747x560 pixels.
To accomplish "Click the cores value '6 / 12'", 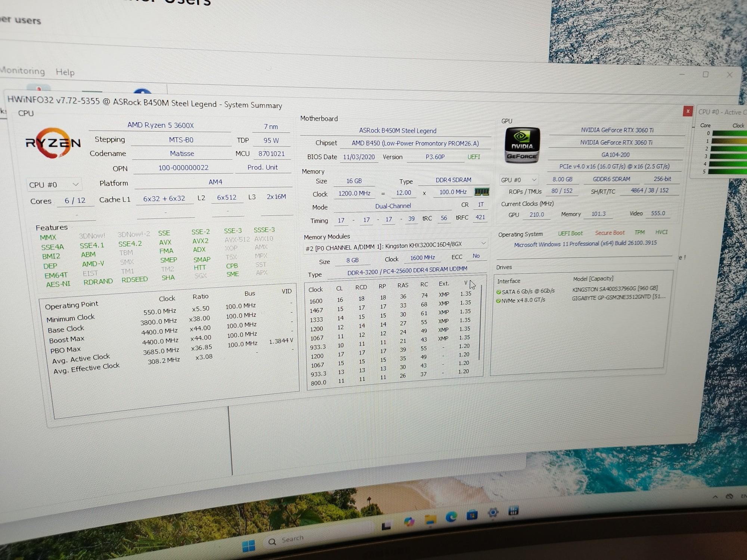I will click(75, 200).
